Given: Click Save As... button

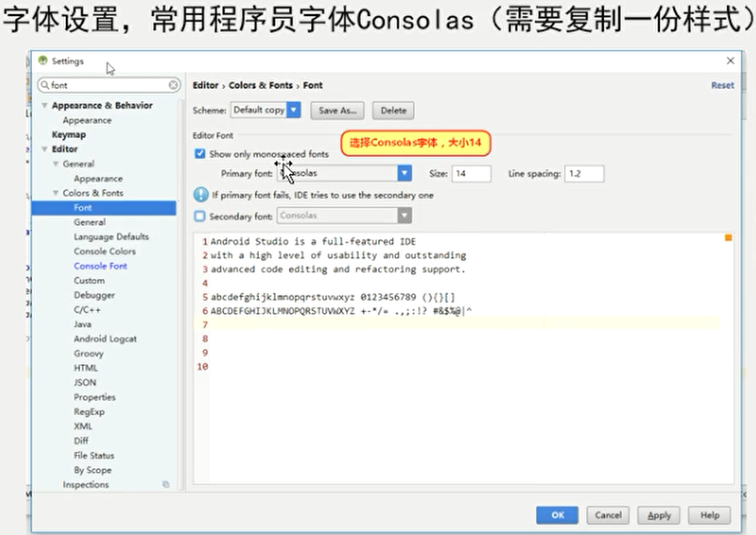Looking at the screenshot, I should (337, 110).
